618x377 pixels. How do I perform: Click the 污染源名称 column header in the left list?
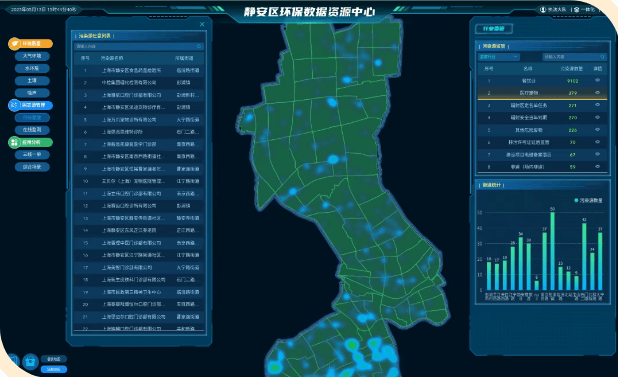click(x=112, y=58)
